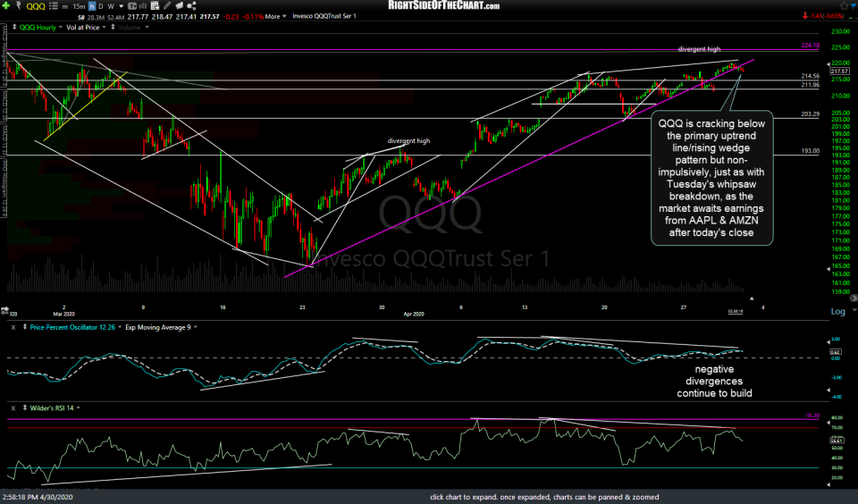
Task: Click the time axis scroll arrows icon
Action: pyautogui.click(x=5, y=310)
